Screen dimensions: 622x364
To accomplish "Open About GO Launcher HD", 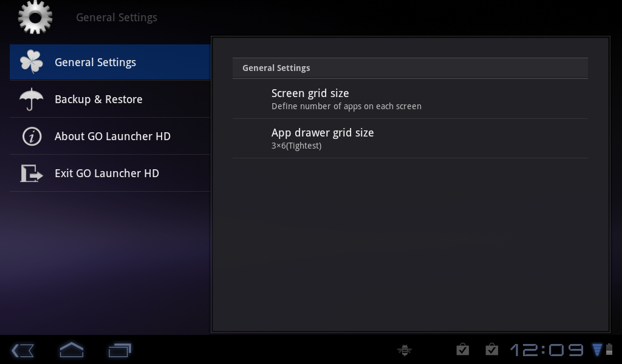I will [x=110, y=136].
